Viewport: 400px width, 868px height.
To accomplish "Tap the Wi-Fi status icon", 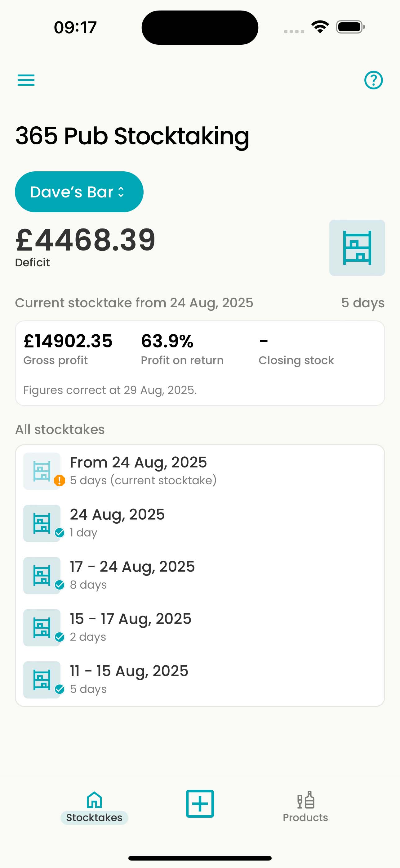I will coord(320,27).
